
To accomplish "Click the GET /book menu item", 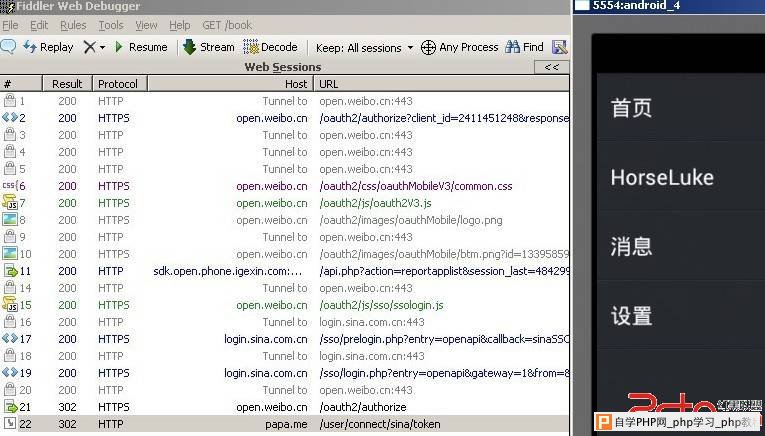I will click(227, 25).
